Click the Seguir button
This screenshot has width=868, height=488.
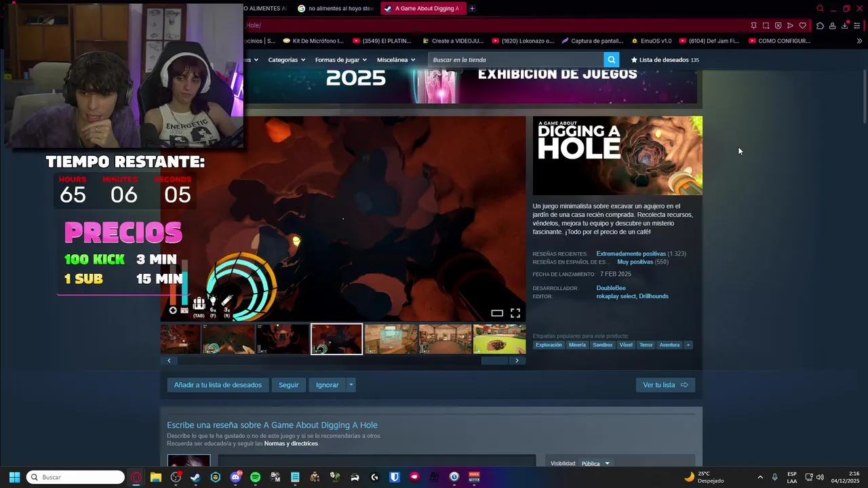288,385
